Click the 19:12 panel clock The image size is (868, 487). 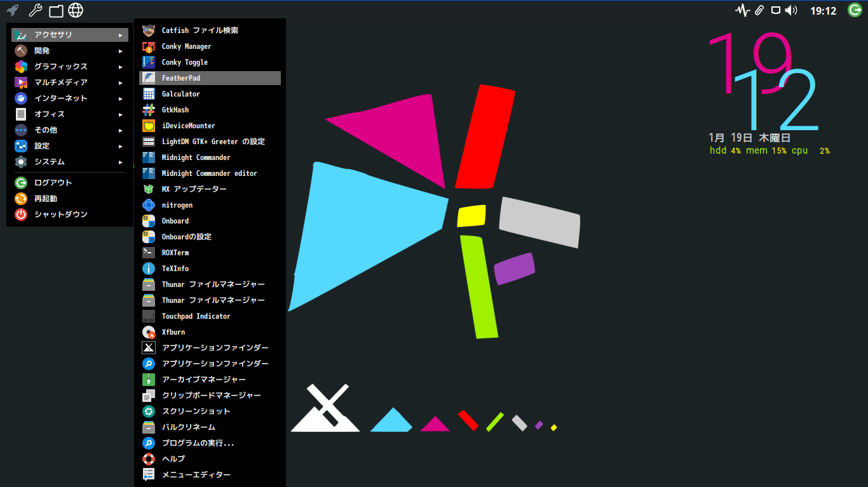(823, 11)
